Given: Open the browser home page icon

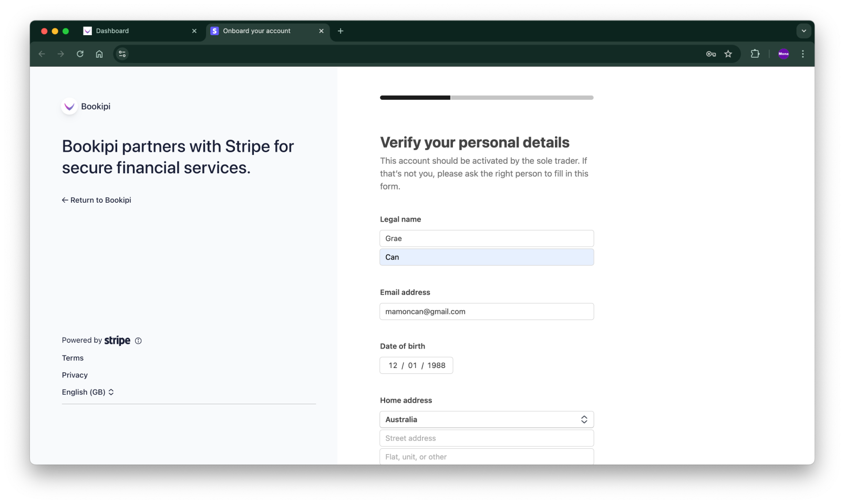Looking at the screenshot, I should click(x=99, y=54).
